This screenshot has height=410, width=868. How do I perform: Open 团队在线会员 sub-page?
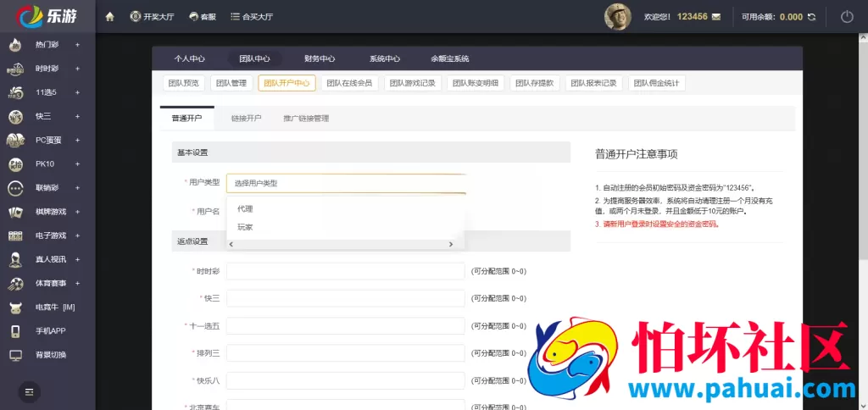[349, 84]
